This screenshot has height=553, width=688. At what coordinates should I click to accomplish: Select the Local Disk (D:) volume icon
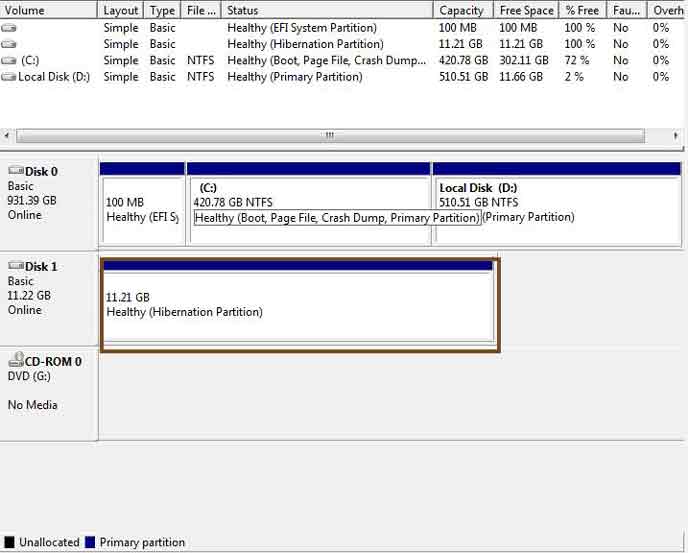click(9, 77)
